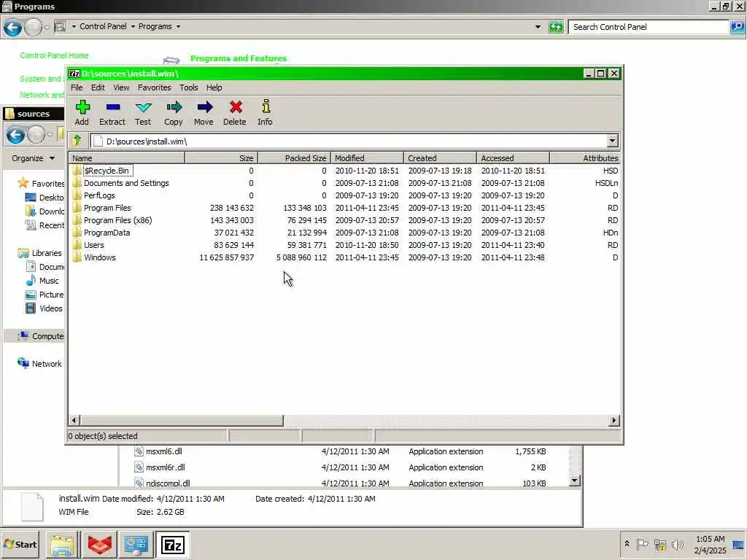Open the Programs and Features link
747x560 pixels.
[239, 58]
